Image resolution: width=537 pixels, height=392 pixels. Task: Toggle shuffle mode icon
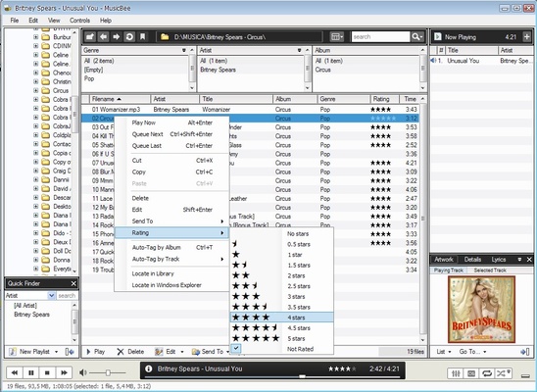click(x=503, y=373)
